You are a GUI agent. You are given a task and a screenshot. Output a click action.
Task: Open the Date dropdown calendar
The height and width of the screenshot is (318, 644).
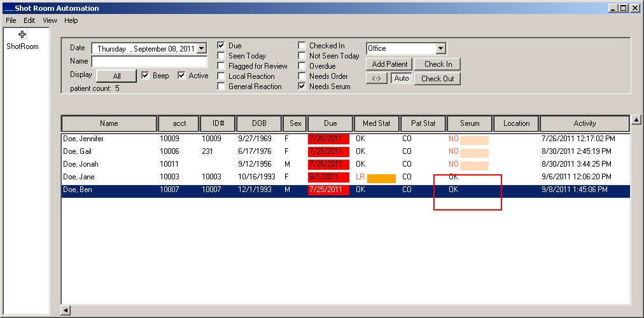202,48
